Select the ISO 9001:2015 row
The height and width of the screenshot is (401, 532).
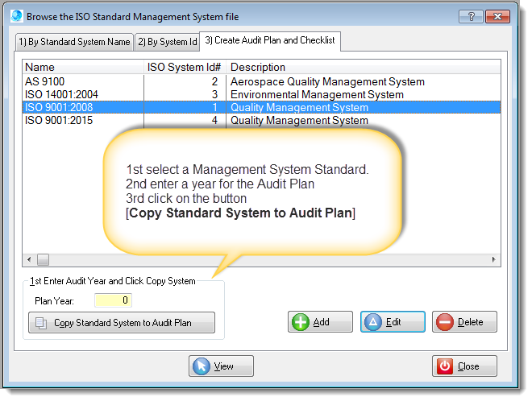(261, 120)
